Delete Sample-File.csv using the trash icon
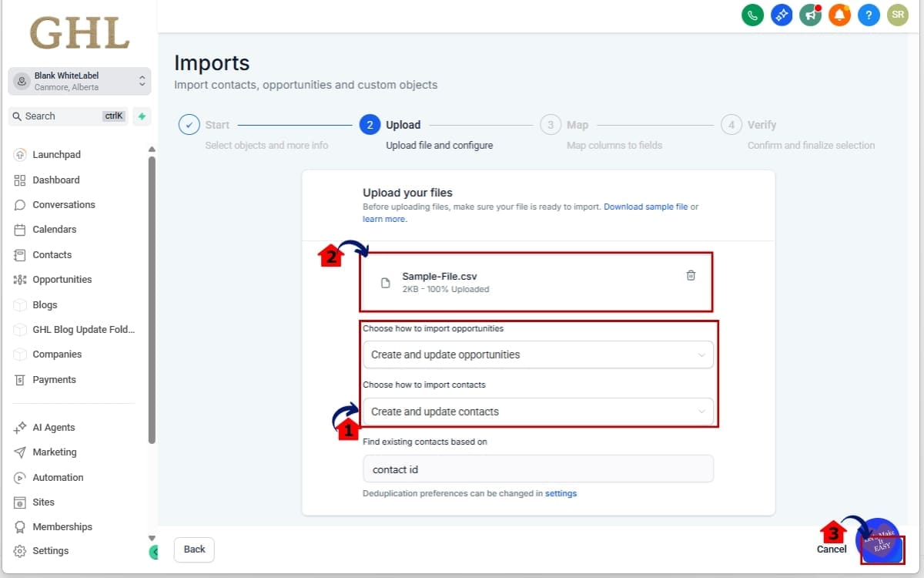The image size is (924, 578). tap(691, 275)
